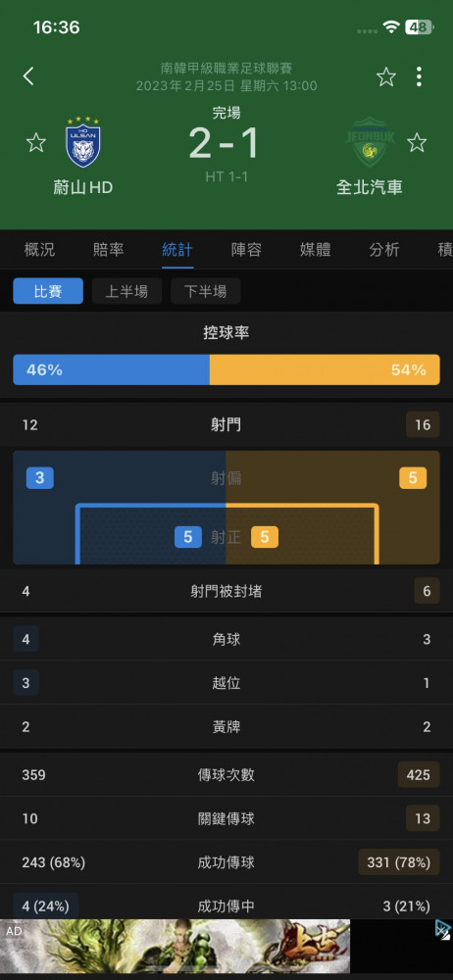Image resolution: width=453 pixels, height=980 pixels.
Task: Open the 賠率 tab
Action: (x=108, y=250)
